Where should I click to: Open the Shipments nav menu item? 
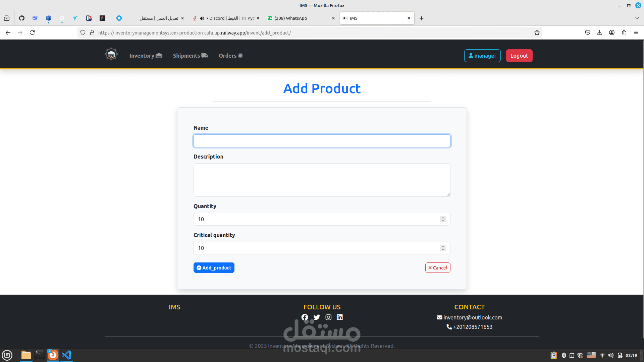tap(190, 56)
